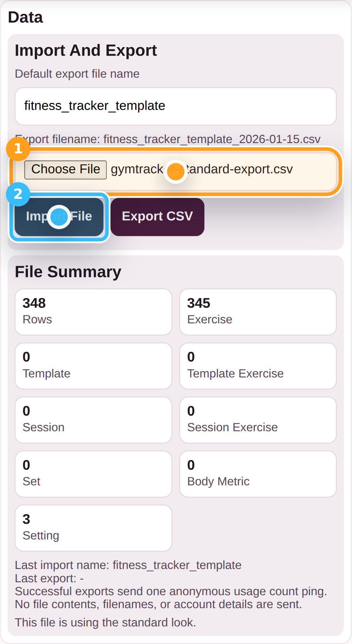The width and height of the screenshot is (352, 644).
Task: Click the Choose File button
Action: tap(65, 169)
